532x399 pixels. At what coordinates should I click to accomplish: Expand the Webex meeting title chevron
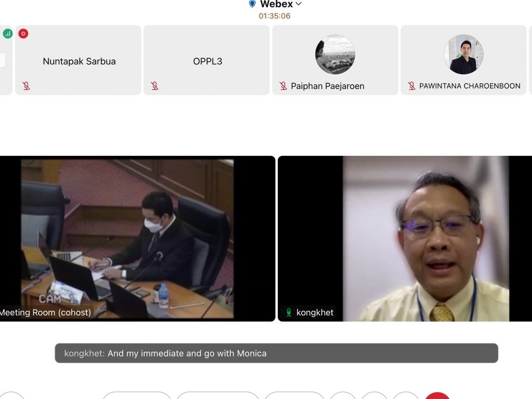[x=298, y=4]
